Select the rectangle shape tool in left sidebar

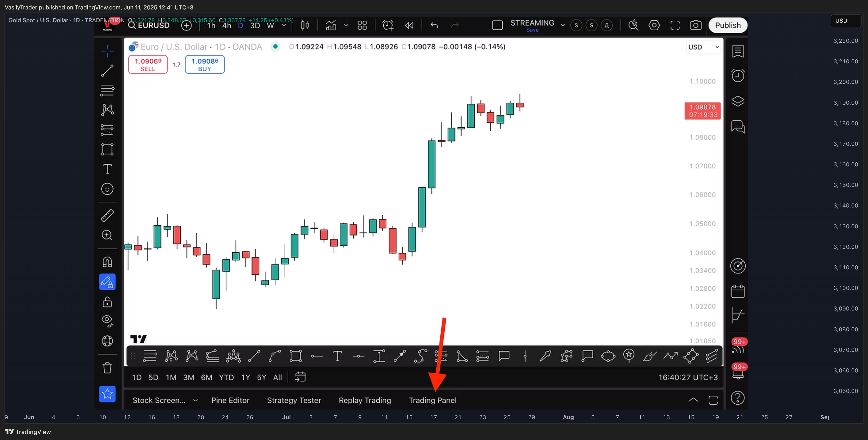(x=107, y=149)
